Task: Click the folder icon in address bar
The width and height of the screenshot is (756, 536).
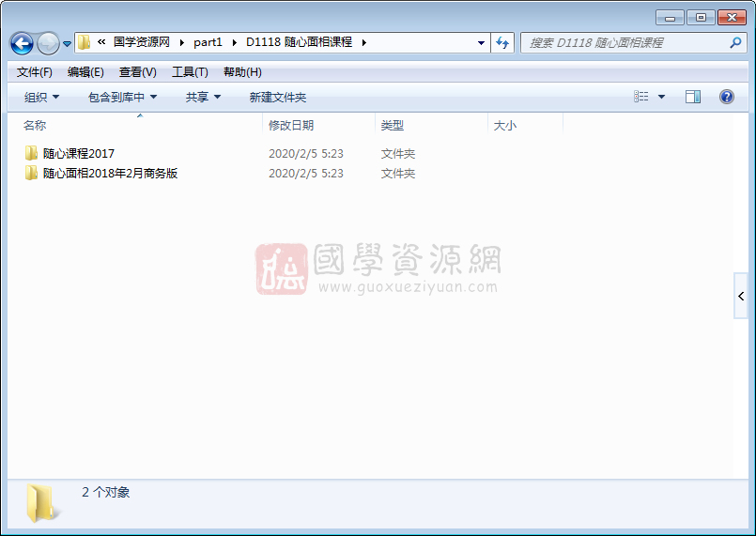Action: click(84, 42)
